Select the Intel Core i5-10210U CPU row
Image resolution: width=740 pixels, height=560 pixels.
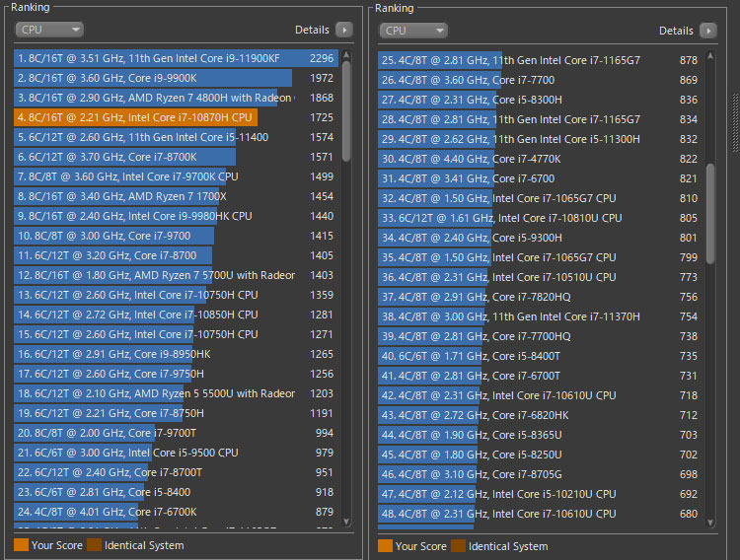[541, 494]
